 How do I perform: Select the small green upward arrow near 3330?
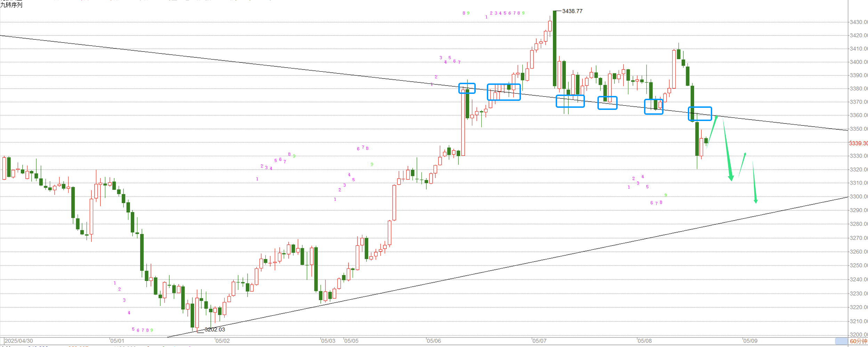pyautogui.click(x=742, y=164)
